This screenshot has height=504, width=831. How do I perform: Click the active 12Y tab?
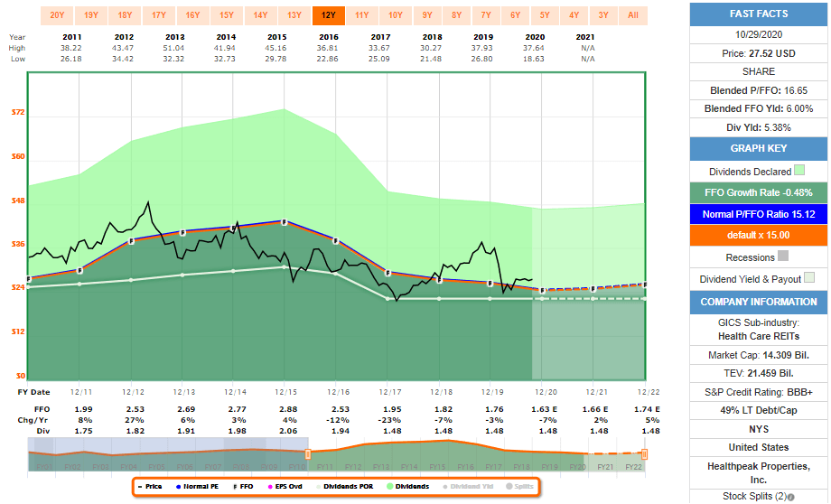(x=329, y=15)
